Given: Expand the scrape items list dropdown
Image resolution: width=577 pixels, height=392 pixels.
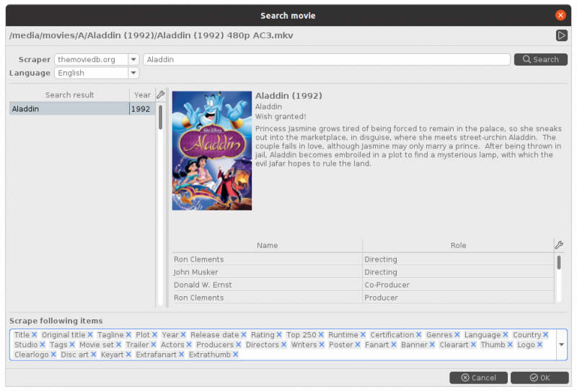Looking at the screenshot, I should click(x=561, y=344).
